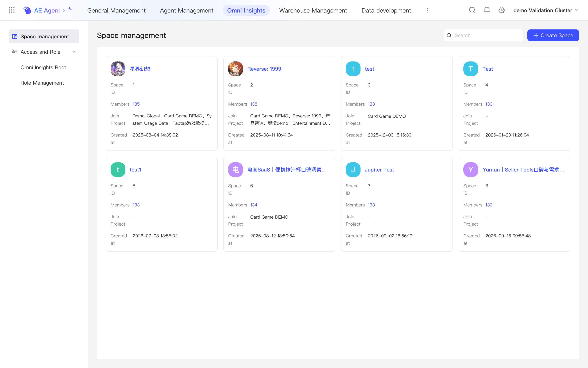Click the sparkle icon beside AE Agent
This screenshot has width=588, height=368.
pos(70,9)
